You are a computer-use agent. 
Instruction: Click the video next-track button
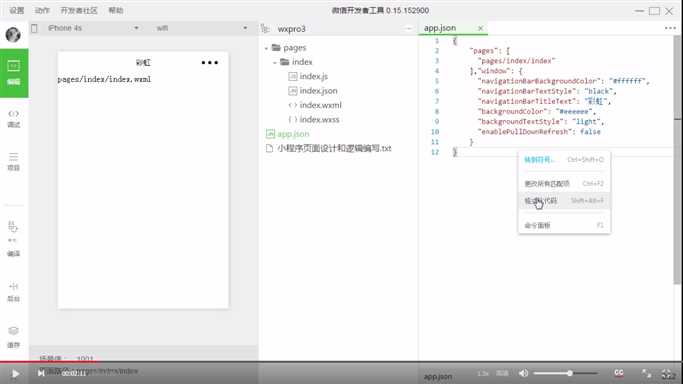click(41, 373)
